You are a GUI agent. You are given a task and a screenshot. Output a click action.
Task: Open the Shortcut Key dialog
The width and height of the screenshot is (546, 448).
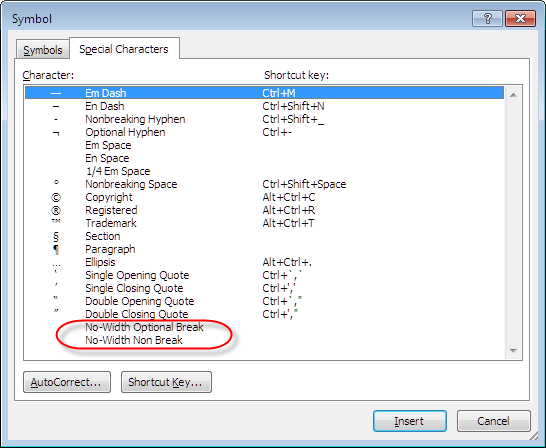[166, 382]
